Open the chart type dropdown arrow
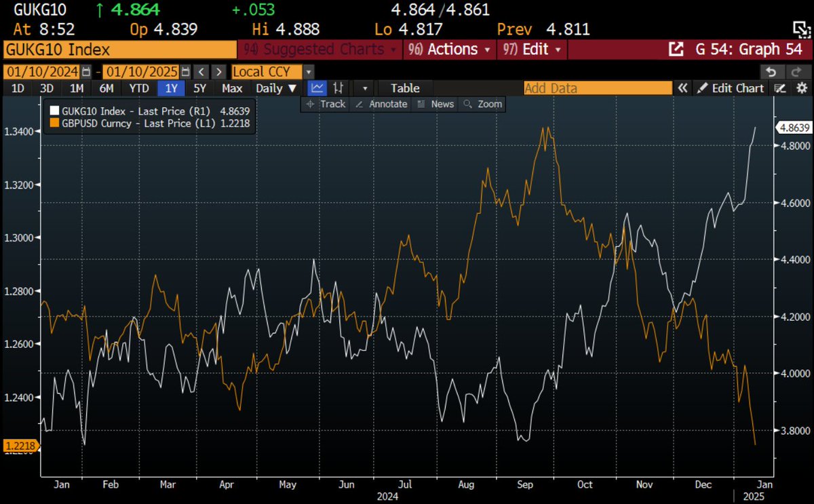Screen dimensions: 814x504 (365, 88)
